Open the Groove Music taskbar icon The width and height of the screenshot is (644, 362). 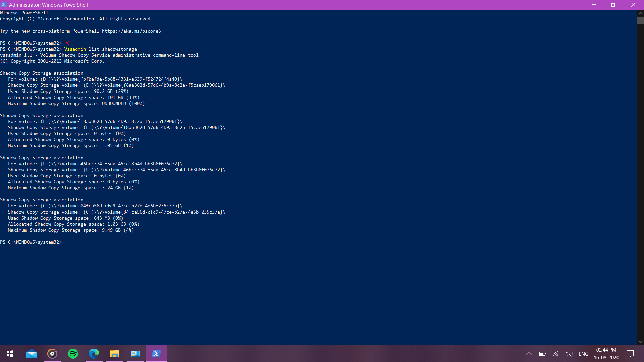tap(52, 354)
